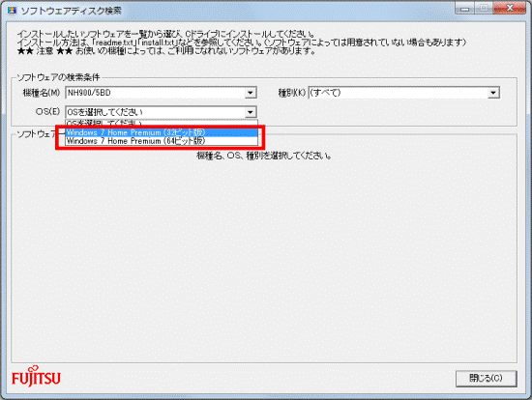This screenshot has width=532, height=400.
Task: Expand the 種別 category dropdown arrow
Action: tap(493, 93)
